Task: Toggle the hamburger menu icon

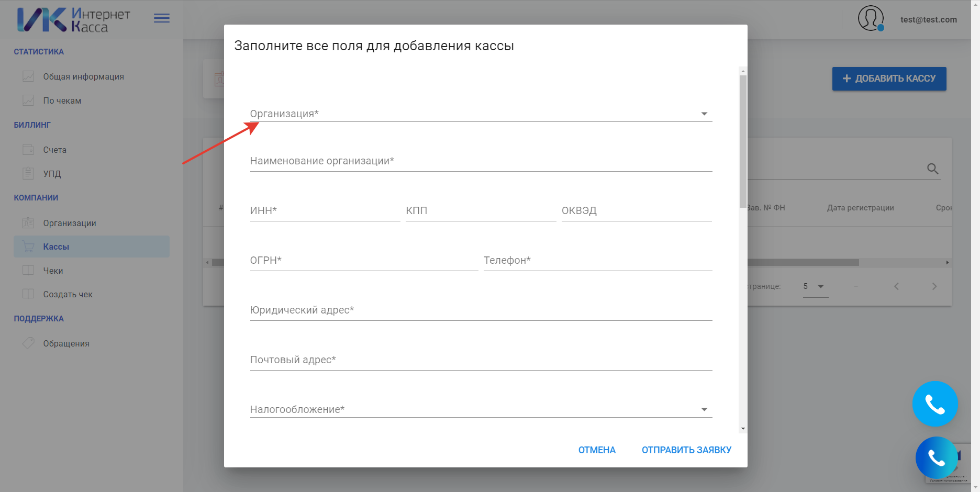Action: click(x=161, y=18)
